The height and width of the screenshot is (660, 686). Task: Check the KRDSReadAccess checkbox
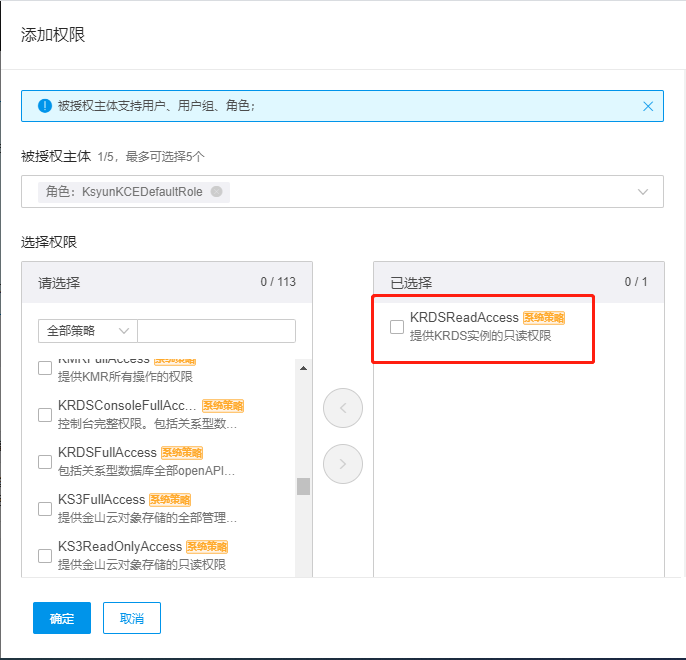click(x=397, y=327)
